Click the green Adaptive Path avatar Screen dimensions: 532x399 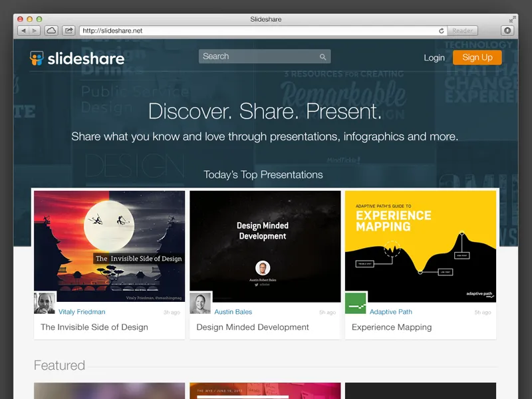tap(356, 303)
